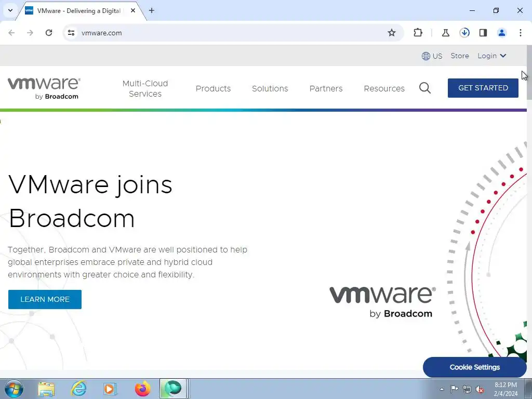Show hidden system tray icons arrow
This screenshot has height=399, width=532.
pos(442,389)
